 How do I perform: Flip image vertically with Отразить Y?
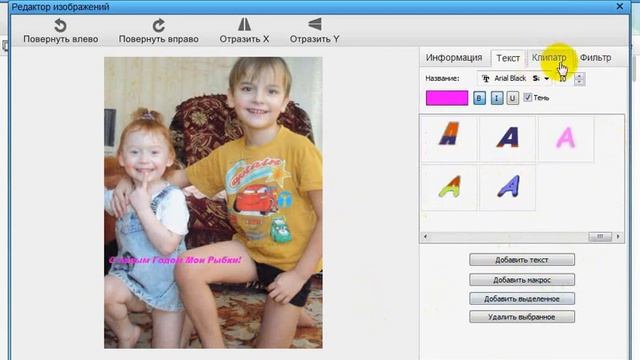pyautogui.click(x=314, y=31)
